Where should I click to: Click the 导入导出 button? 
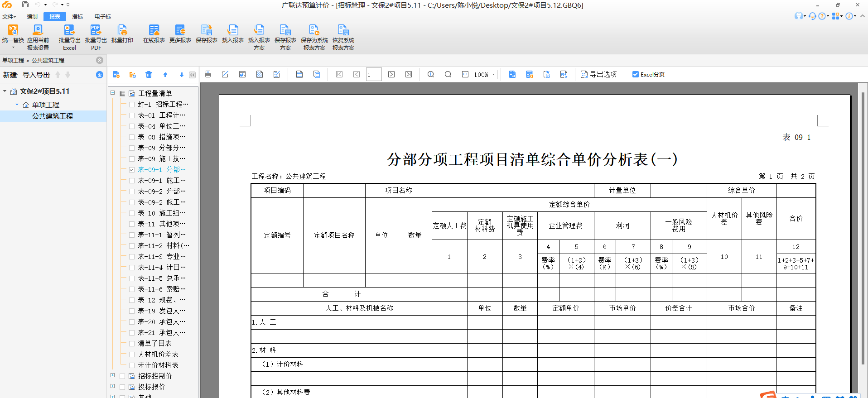[36, 75]
